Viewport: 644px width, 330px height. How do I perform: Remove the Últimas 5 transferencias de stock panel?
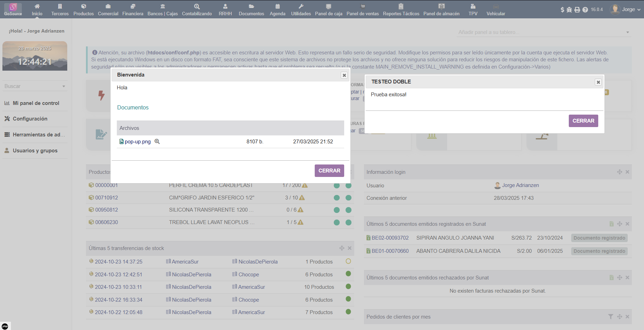[349, 248]
